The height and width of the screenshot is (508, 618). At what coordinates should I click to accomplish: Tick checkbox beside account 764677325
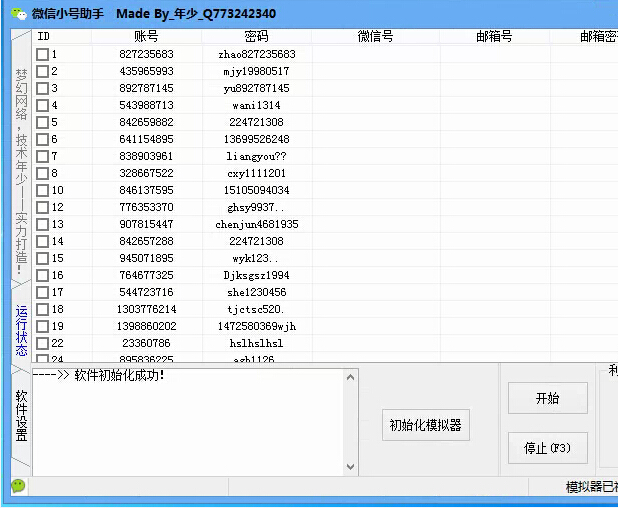point(42,275)
